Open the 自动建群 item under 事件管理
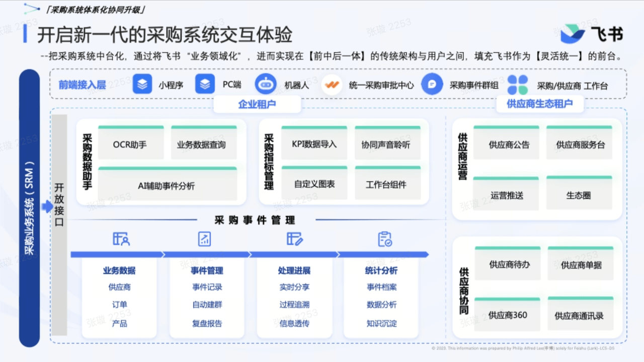The image size is (644, 362). click(x=207, y=305)
